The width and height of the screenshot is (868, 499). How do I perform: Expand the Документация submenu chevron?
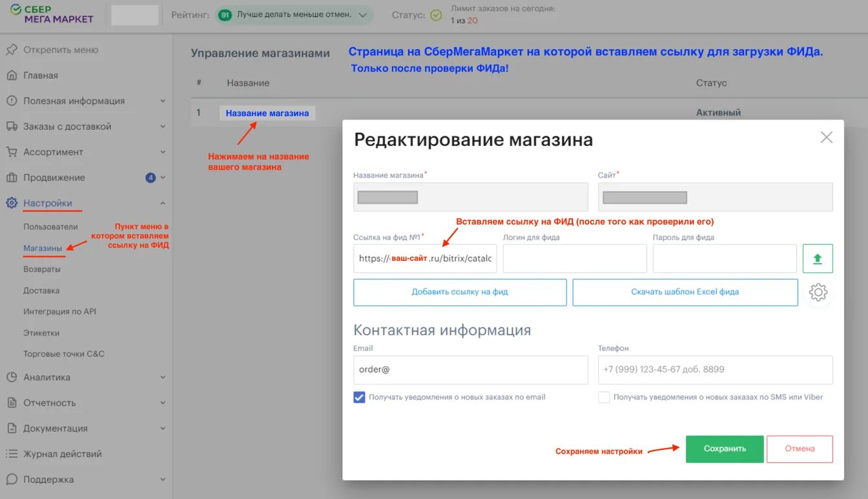pos(163,428)
